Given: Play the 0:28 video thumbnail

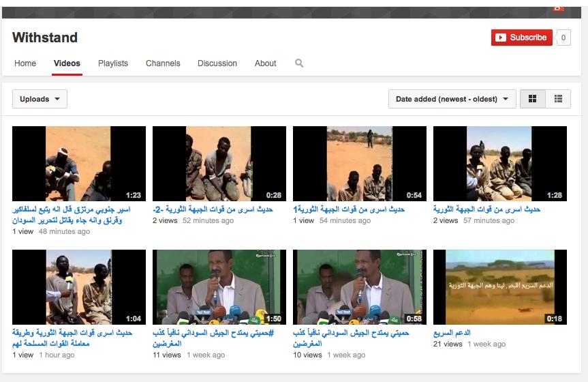Looking at the screenshot, I should [x=219, y=164].
